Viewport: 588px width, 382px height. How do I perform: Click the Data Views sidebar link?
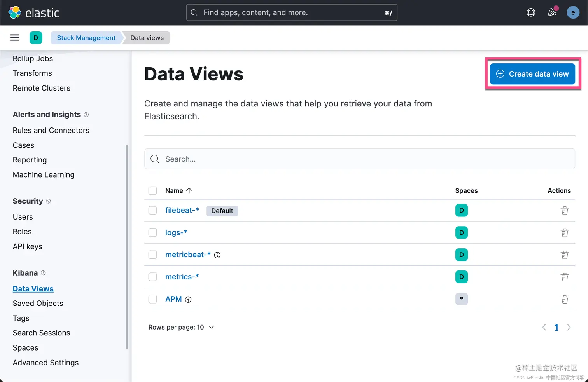pos(33,289)
